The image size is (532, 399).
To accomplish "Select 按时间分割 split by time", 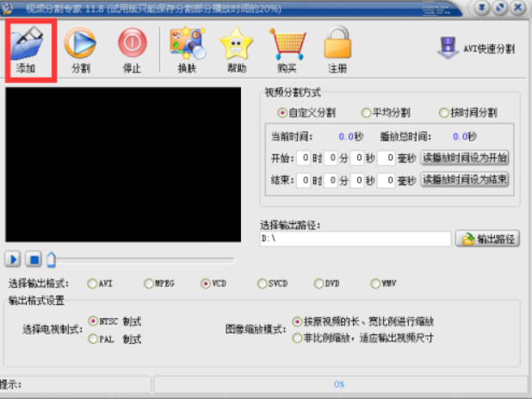I will tap(468, 113).
